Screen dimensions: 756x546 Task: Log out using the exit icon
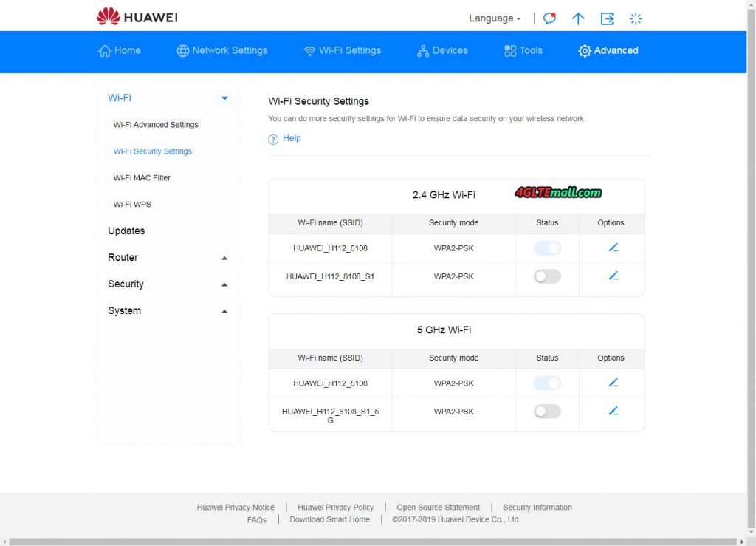pos(607,18)
